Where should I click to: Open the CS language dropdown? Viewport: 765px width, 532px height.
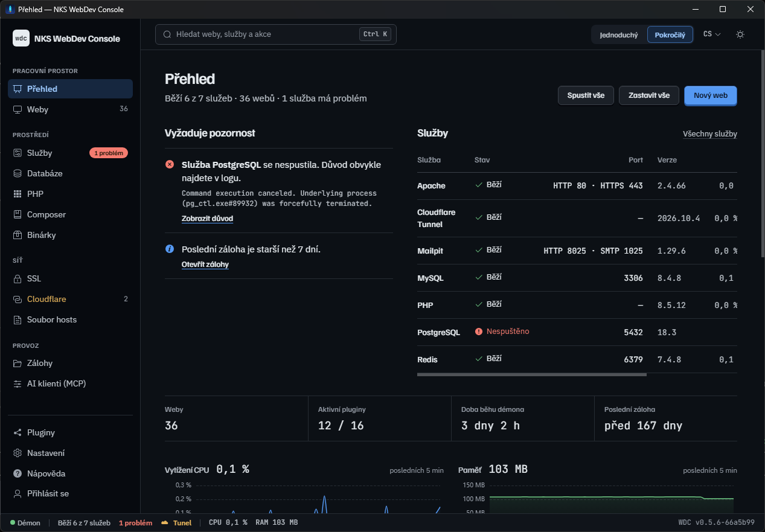click(712, 34)
